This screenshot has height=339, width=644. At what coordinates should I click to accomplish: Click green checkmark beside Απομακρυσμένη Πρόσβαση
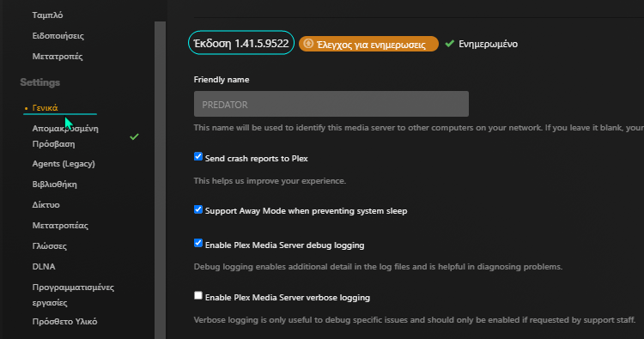(134, 136)
